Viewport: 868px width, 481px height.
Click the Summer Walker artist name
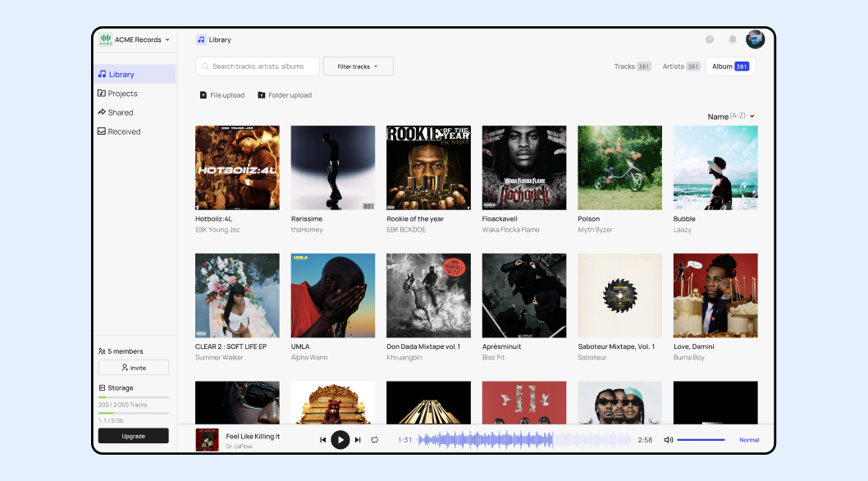(219, 357)
